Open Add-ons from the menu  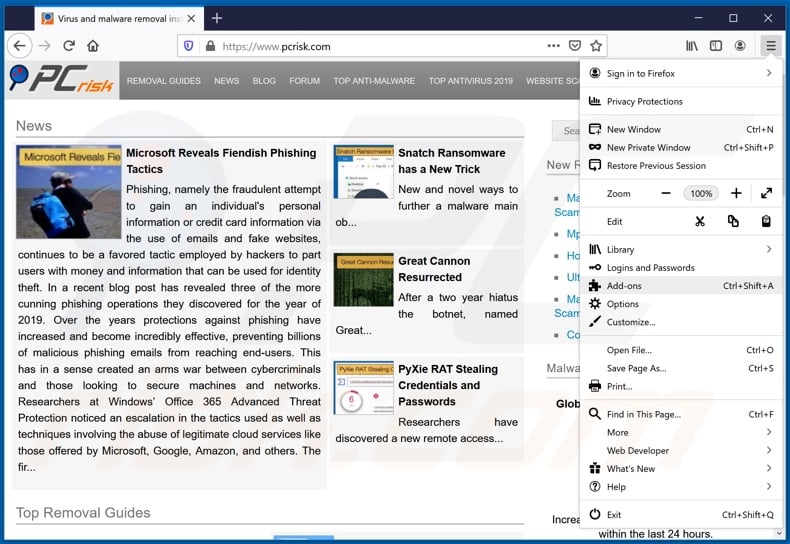pyautogui.click(x=681, y=286)
